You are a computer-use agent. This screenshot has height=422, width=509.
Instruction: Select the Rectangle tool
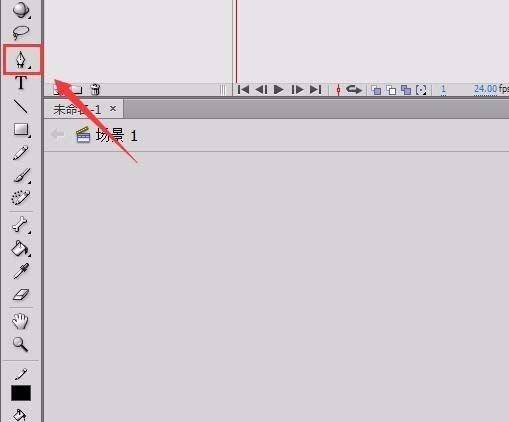(x=22, y=130)
